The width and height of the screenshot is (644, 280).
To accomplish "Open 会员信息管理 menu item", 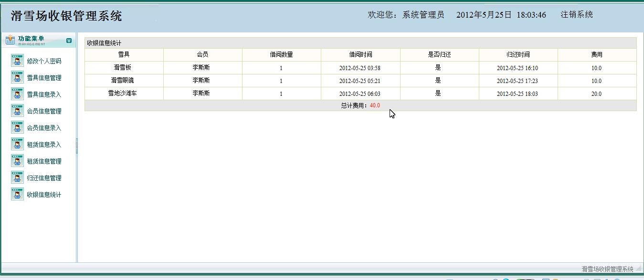I will pyautogui.click(x=44, y=111).
